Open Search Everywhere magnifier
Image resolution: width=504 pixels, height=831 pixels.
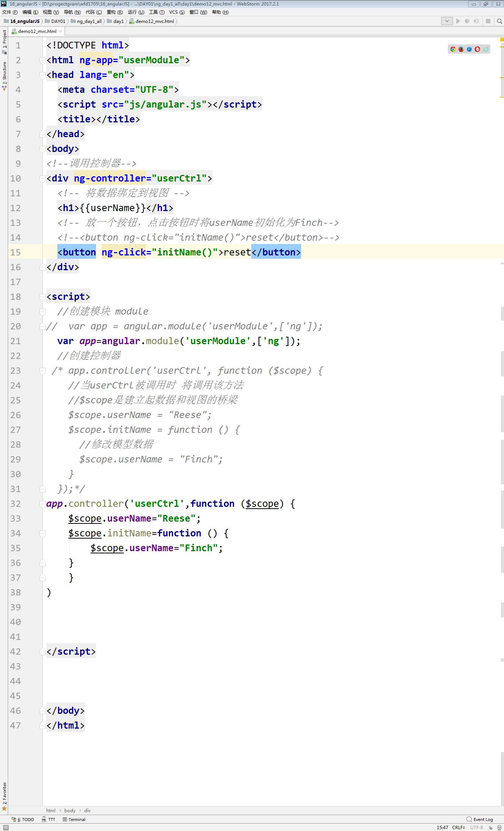(x=500, y=21)
